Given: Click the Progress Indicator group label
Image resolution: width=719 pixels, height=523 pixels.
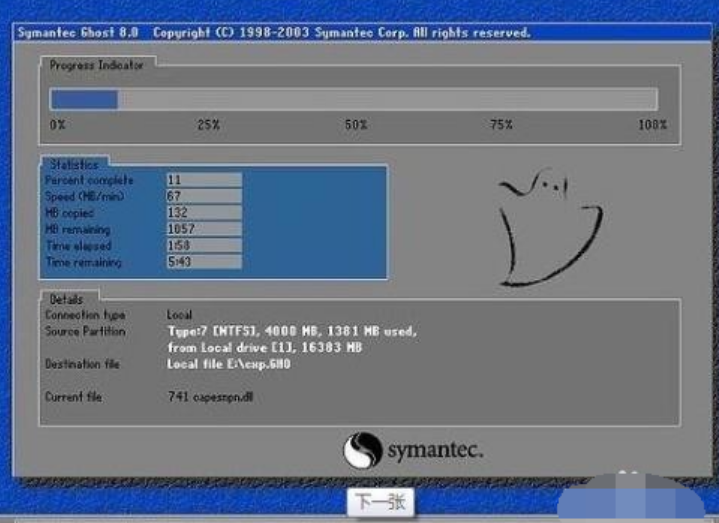Looking at the screenshot, I should (97, 65).
